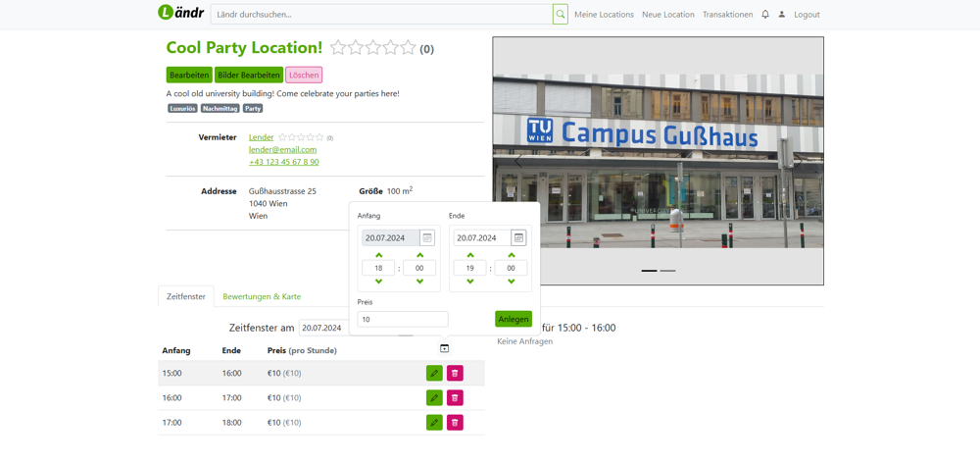Decrease Anfang minutes with down chevron
This screenshot has height=463, width=980.
point(419,282)
